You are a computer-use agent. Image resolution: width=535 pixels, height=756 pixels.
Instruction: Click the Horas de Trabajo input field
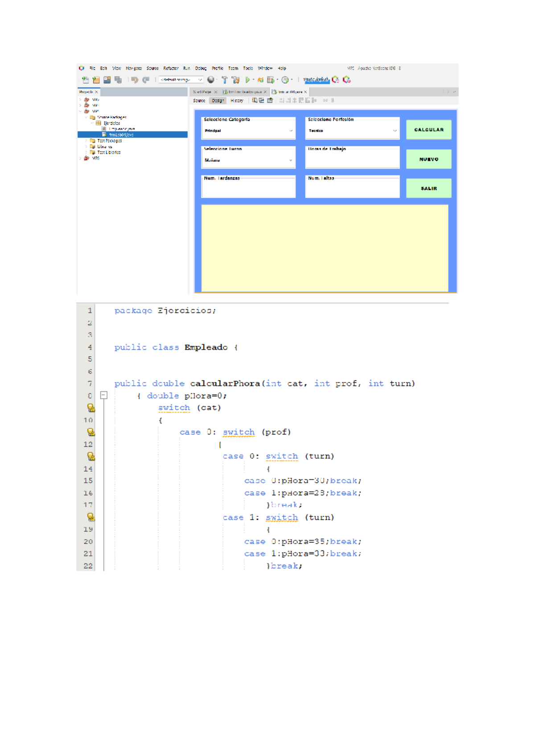tap(352, 160)
